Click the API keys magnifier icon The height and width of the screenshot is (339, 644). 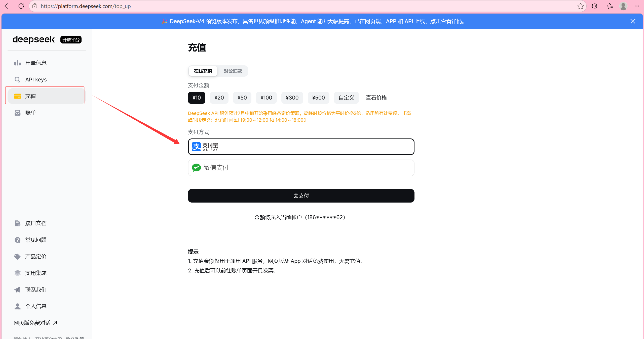pos(17,80)
